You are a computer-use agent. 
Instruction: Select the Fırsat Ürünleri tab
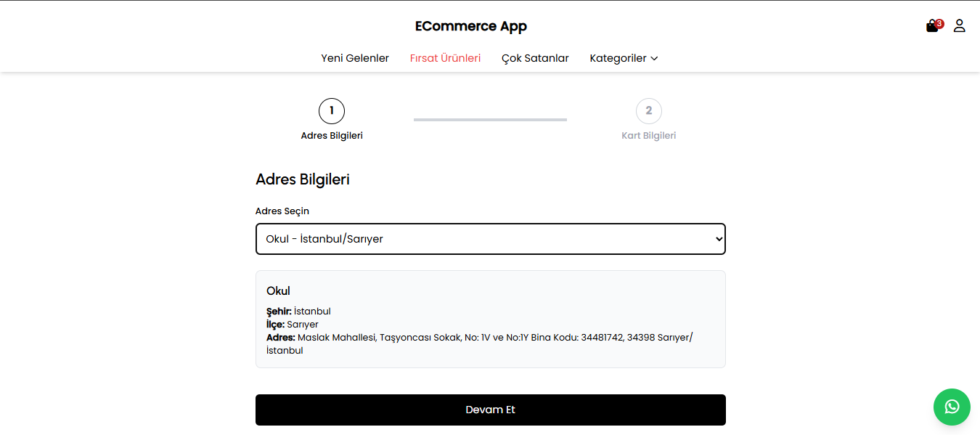(445, 58)
